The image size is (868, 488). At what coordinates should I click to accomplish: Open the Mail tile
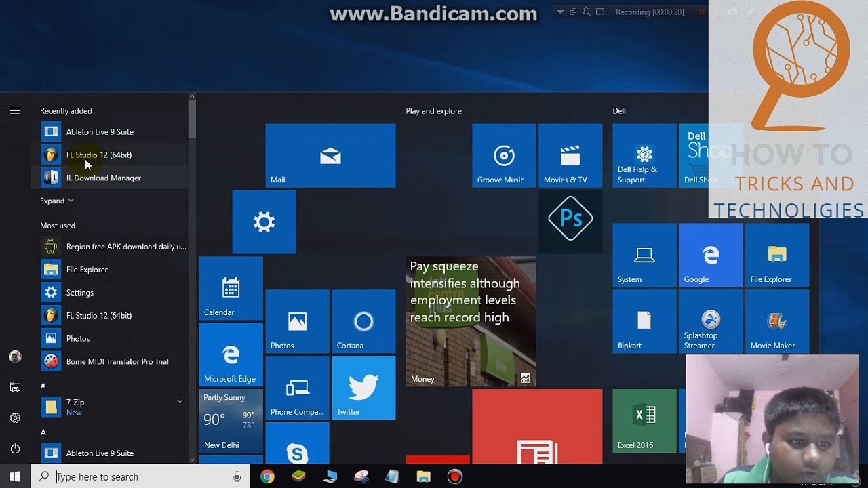coord(330,155)
